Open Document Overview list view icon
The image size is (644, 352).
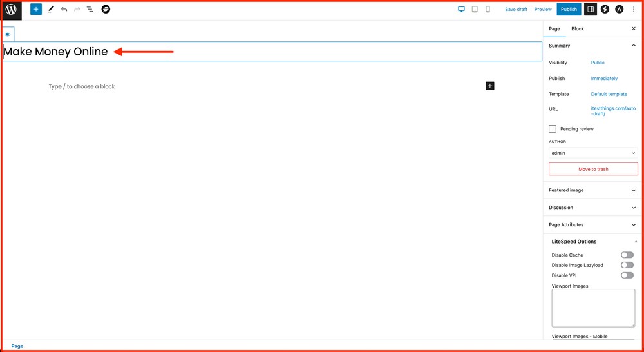click(90, 10)
